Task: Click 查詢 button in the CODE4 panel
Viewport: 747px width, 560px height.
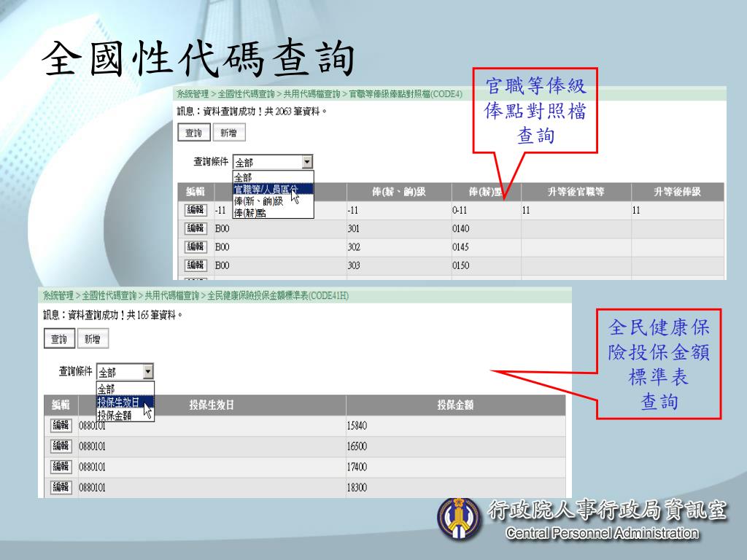Action: click(193, 133)
